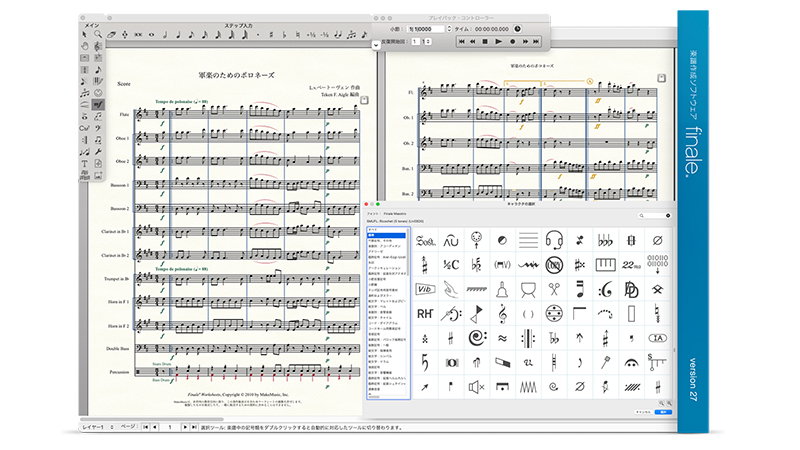Select the Vib symbol in character grid
This screenshot has height=450, width=800.
pyautogui.click(x=424, y=289)
